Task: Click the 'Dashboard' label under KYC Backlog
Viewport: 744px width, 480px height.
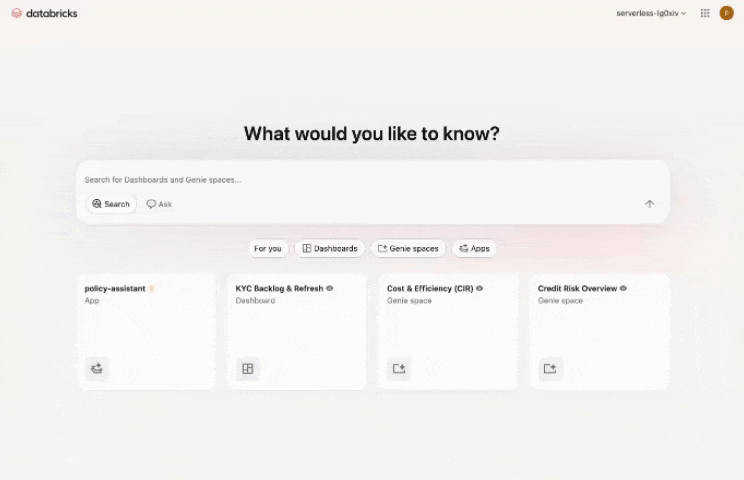Action: pyautogui.click(x=255, y=301)
